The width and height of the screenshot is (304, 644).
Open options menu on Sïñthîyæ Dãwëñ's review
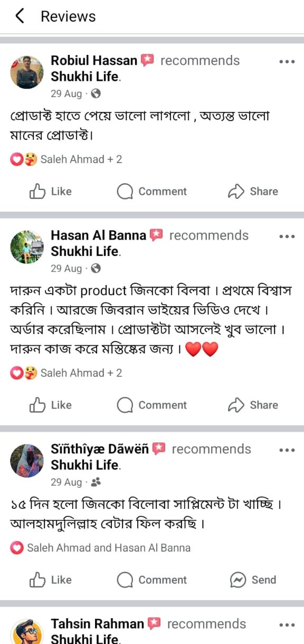click(x=287, y=450)
